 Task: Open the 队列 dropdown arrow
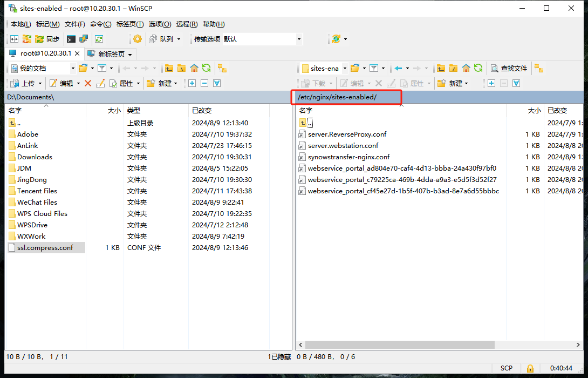(x=179, y=39)
